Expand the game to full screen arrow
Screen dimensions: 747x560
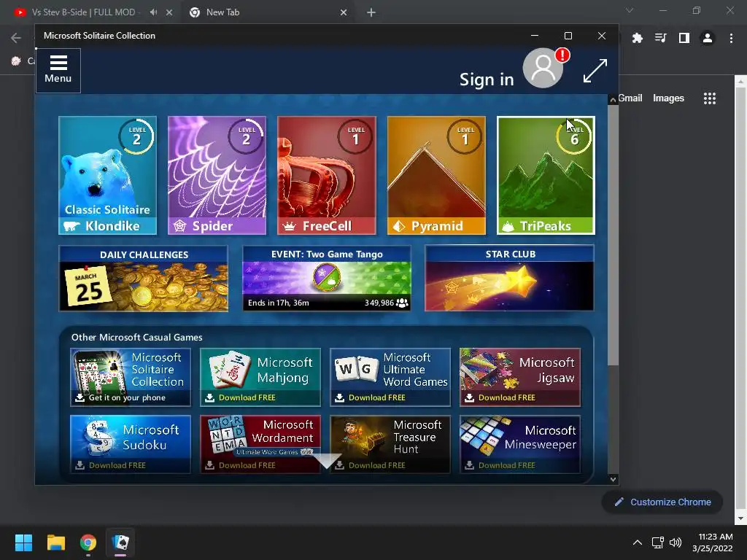[x=595, y=71]
